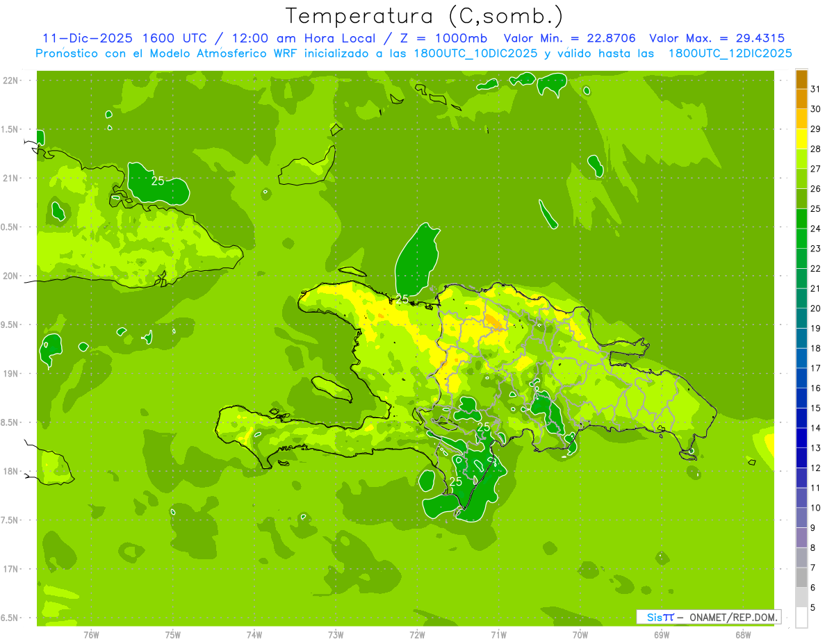Click the 19N latitude axis label
The width and height of the screenshot is (834, 644).
[12, 374]
